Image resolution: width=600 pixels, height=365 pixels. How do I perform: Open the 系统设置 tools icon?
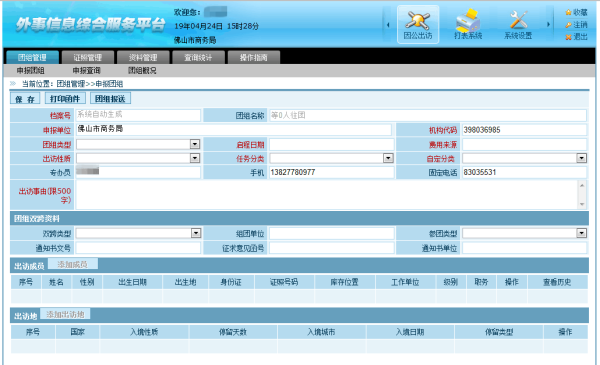pyautogui.click(x=518, y=24)
